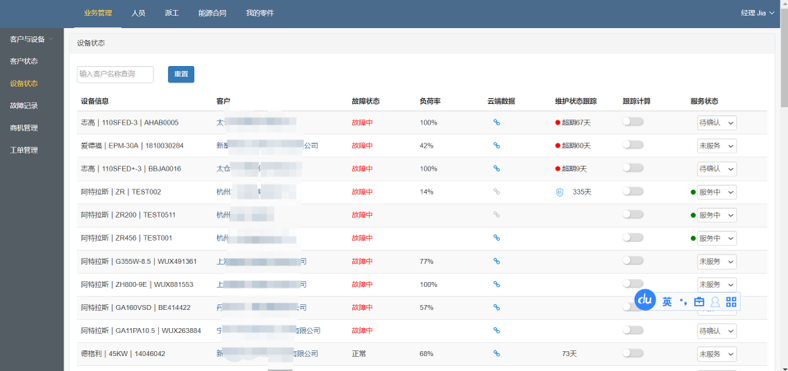The image size is (788, 371).
Task: Switch on tracking for WUX263884 device
Action: click(633, 330)
